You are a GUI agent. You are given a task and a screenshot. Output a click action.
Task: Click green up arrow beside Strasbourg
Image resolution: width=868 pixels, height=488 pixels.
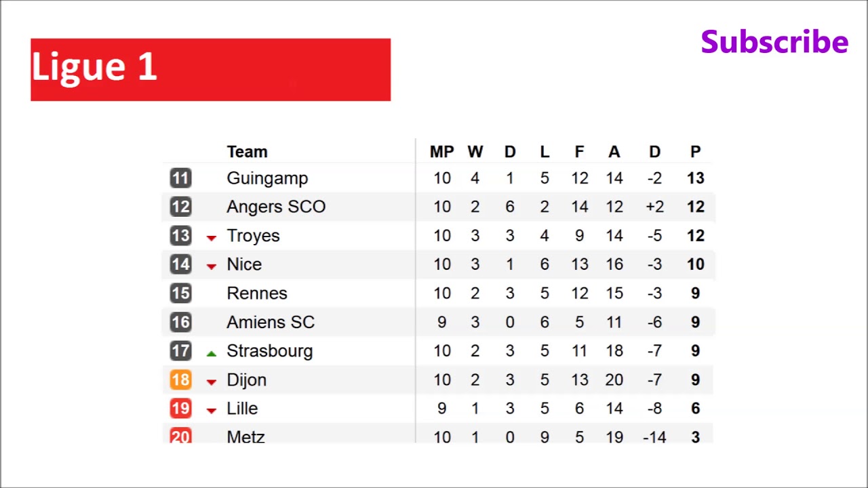(212, 352)
